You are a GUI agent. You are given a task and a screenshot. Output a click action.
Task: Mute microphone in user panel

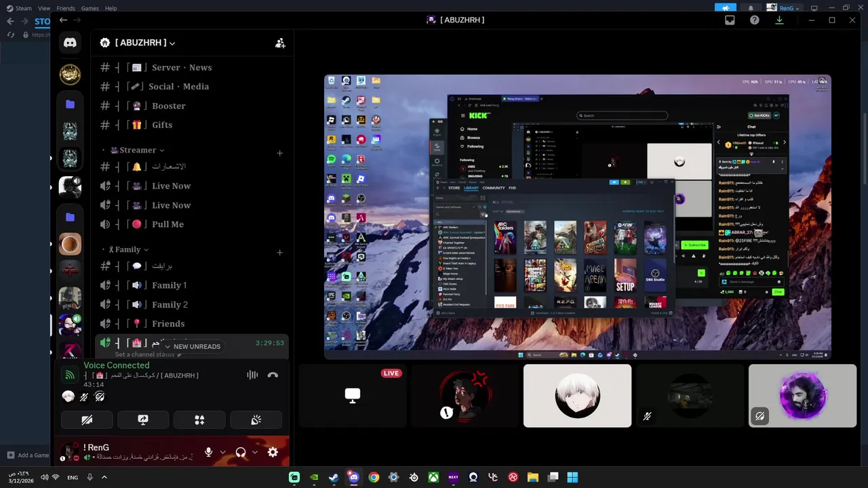tap(208, 452)
